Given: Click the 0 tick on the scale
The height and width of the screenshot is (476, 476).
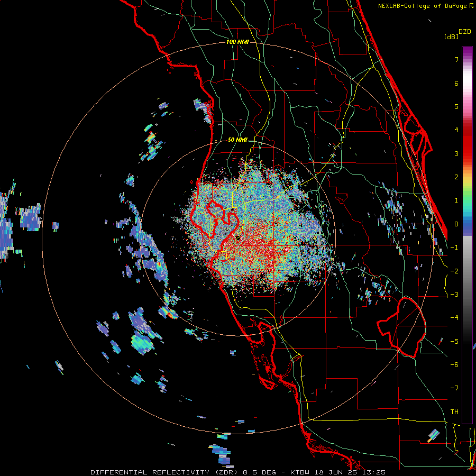Looking at the screenshot, I should click(456, 224).
